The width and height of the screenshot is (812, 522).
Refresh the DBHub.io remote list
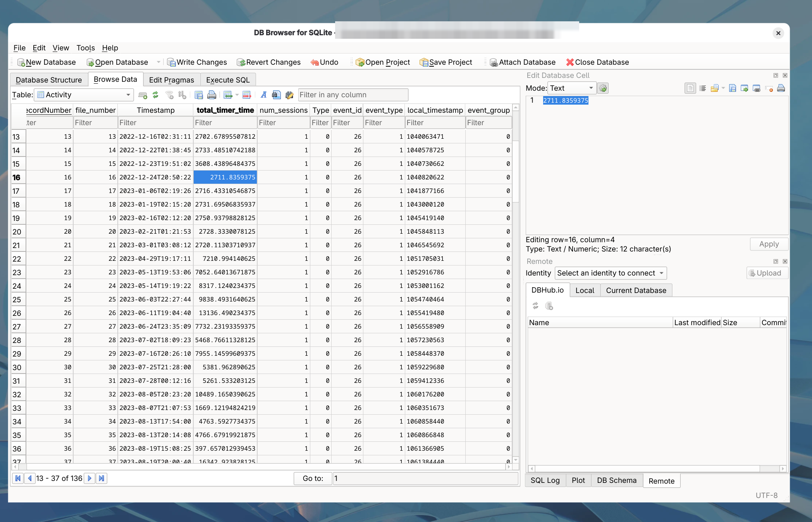(536, 306)
